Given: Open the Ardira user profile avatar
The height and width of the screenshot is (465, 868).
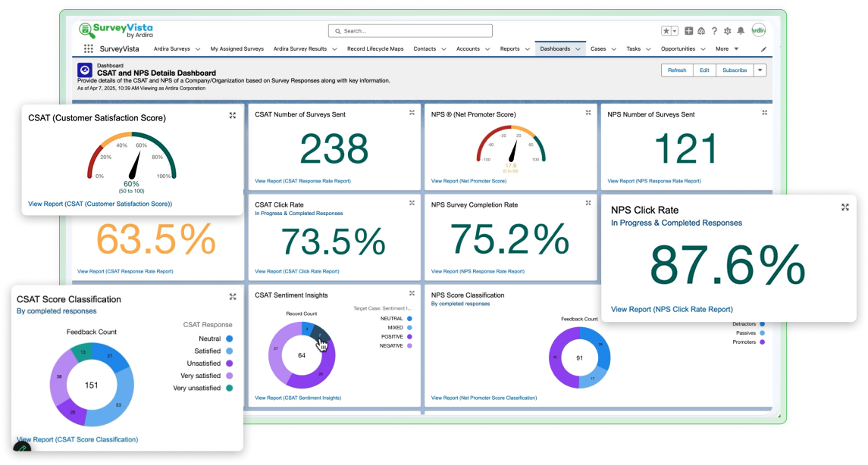Looking at the screenshot, I should (758, 30).
